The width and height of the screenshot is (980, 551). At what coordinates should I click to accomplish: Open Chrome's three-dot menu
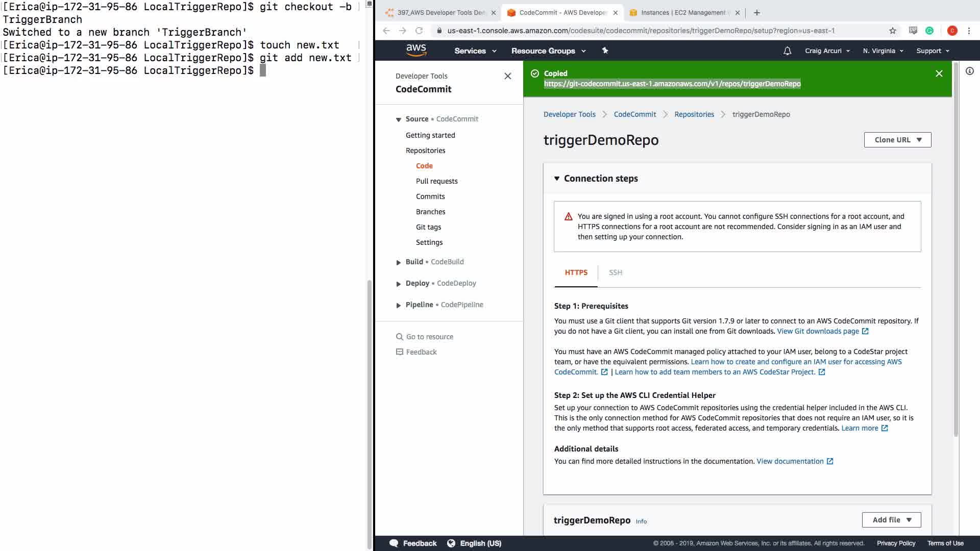pyautogui.click(x=969, y=31)
